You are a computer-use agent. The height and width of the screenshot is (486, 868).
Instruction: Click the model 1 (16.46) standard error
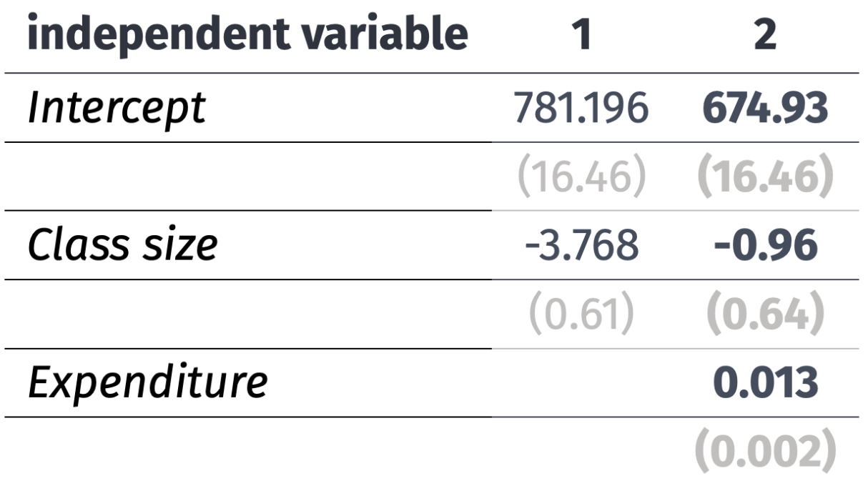[x=582, y=179]
